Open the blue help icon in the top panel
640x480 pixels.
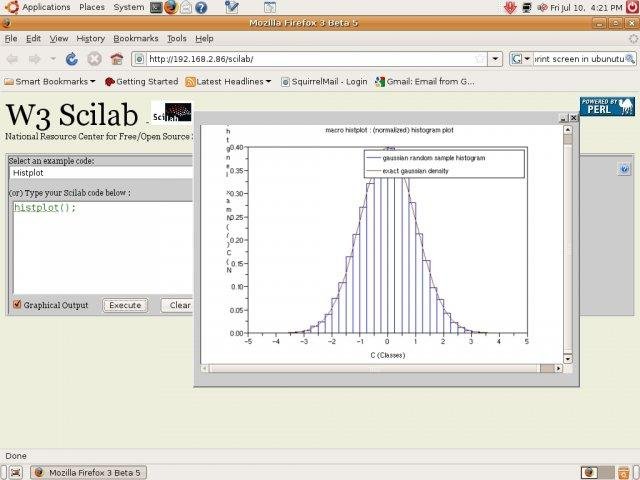pyautogui.click(x=201, y=7)
